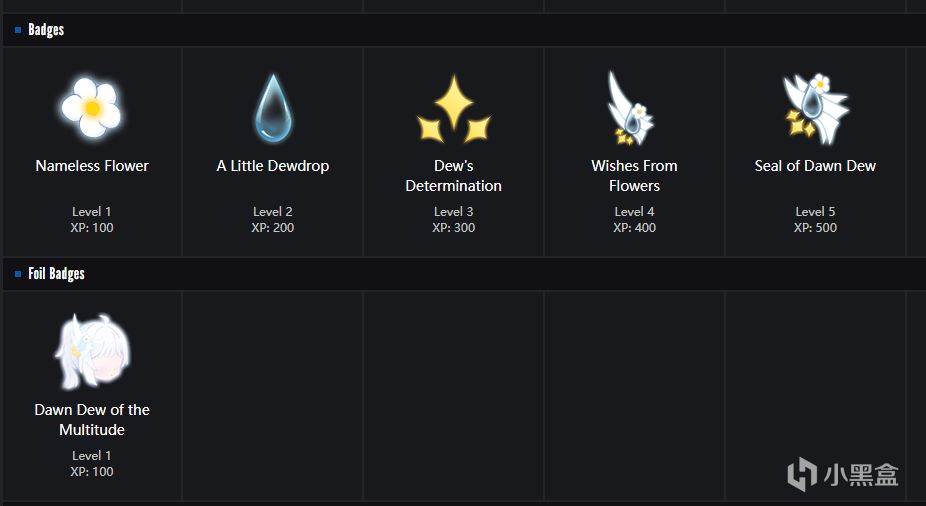Click the Dawn Dew of the Multitude title

(x=92, y=420)
